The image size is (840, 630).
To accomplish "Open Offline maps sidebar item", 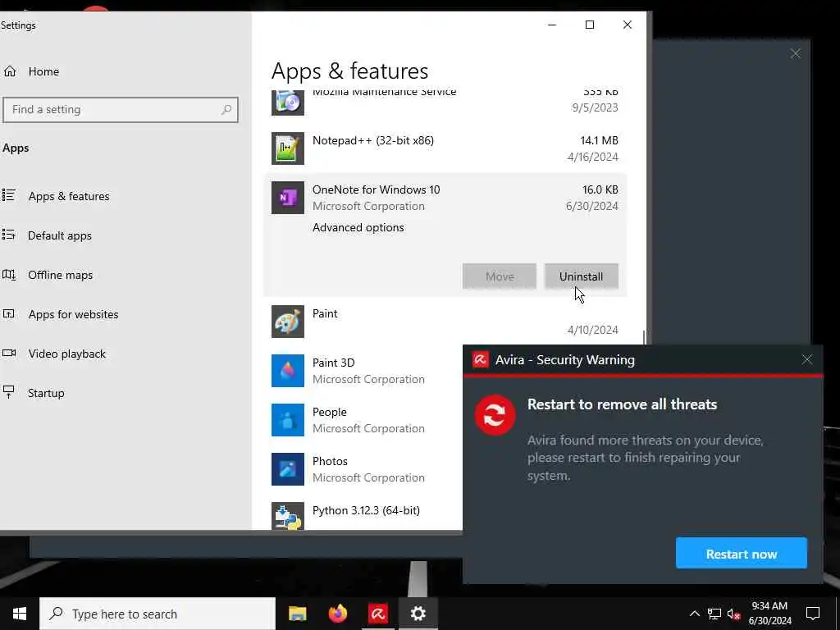I will [60, 275].
